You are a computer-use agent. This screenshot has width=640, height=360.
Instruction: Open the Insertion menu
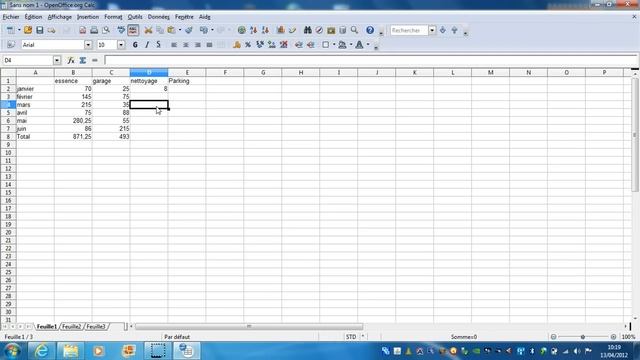tap(88, 17)
